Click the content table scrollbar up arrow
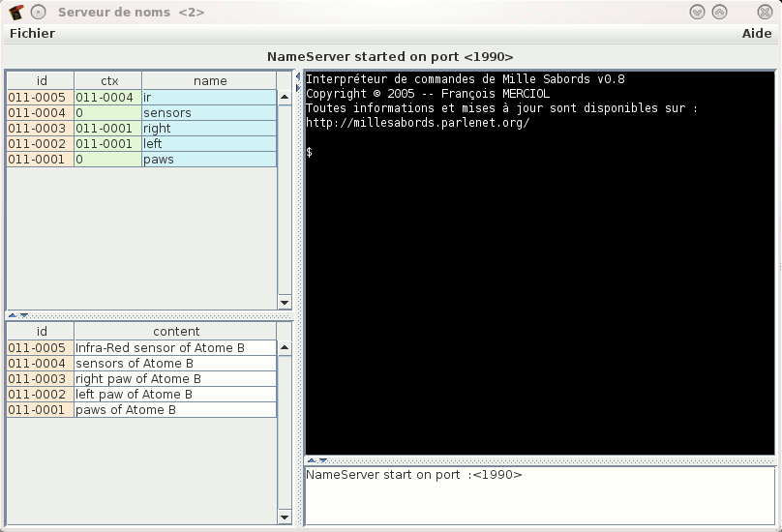The image size is (782, 532). click(x=285, y=347)
